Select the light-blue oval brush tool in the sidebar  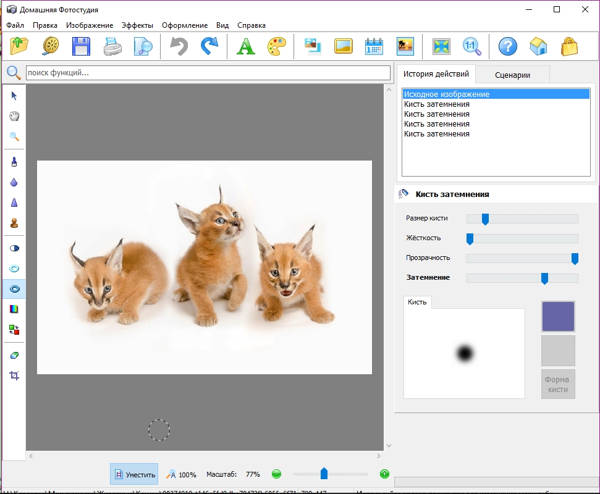14,269
